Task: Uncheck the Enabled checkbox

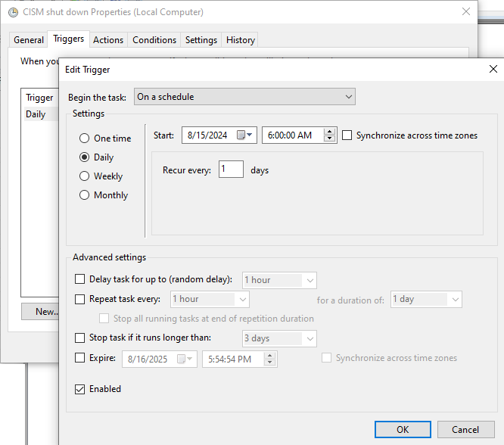Action: tap(80, 389)
